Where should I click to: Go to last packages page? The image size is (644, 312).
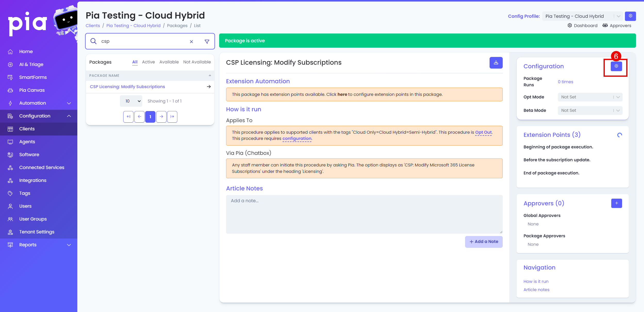[x=172, y=117]
